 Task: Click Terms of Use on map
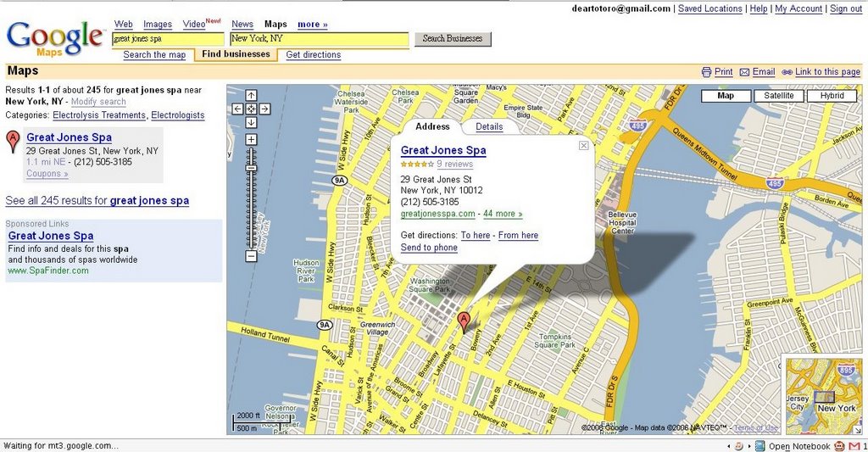755,427
